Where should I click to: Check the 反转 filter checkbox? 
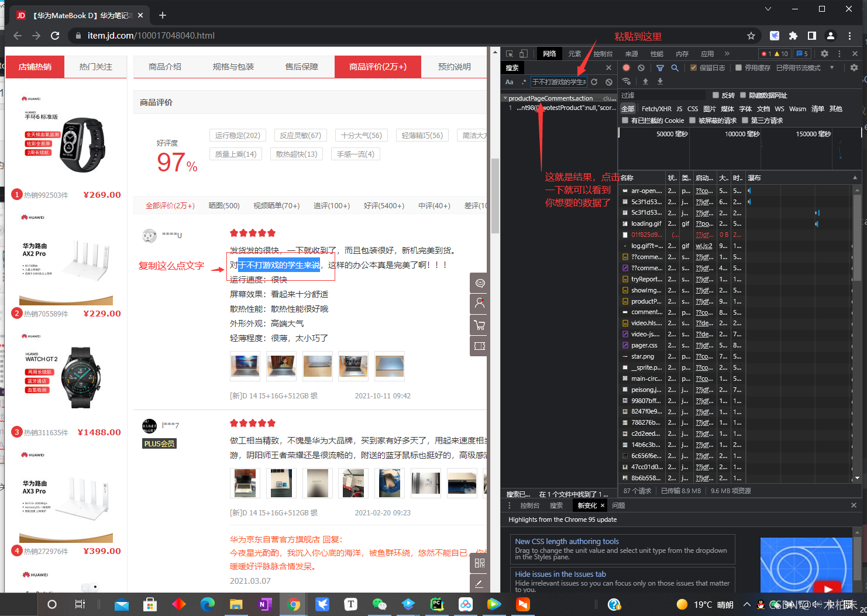(x=715, y=95)
